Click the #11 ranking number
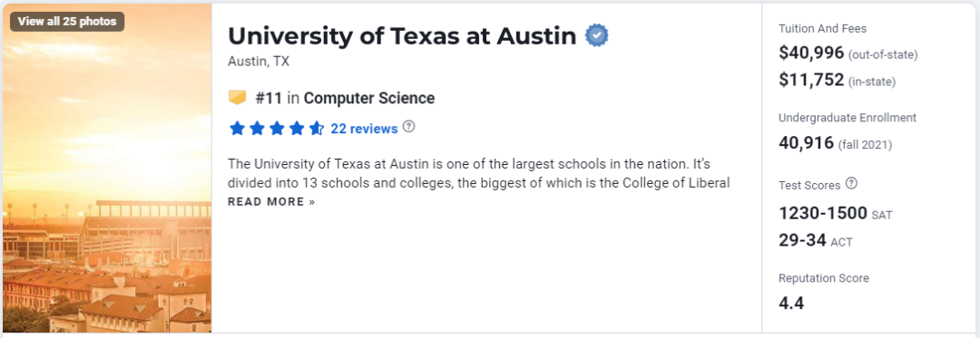Image resolution: width=980 pixels, height=338 pixels. point(269,98)
